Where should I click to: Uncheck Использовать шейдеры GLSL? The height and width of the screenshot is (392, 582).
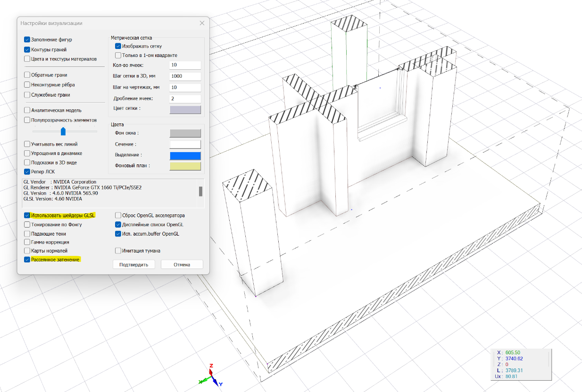[x=27, y=215]
